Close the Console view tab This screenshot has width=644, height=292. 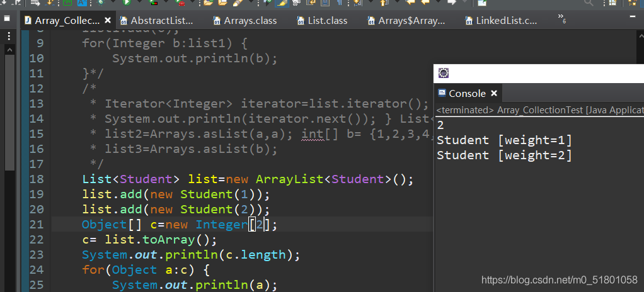[x=494, y=94]
